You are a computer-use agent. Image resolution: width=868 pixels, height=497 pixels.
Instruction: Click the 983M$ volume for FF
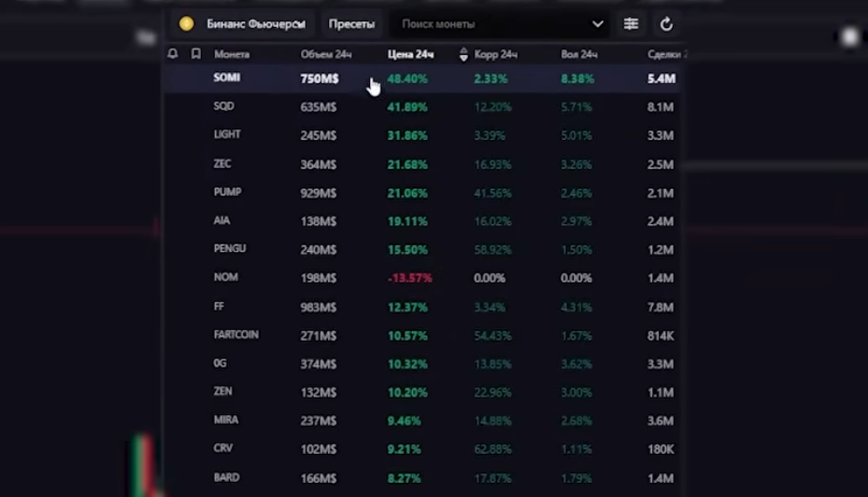click(319, 307)
